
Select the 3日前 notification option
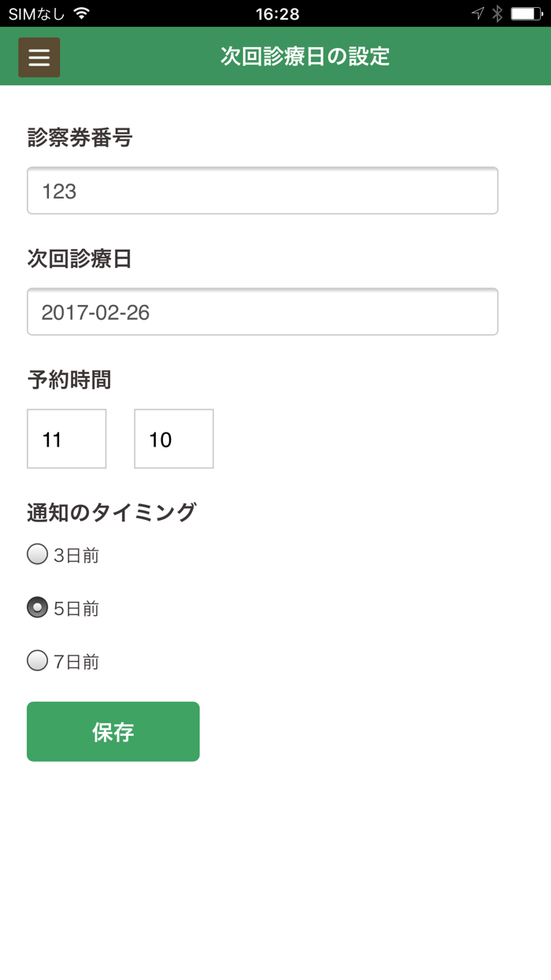pyautogui.click(x=37, y=555)
